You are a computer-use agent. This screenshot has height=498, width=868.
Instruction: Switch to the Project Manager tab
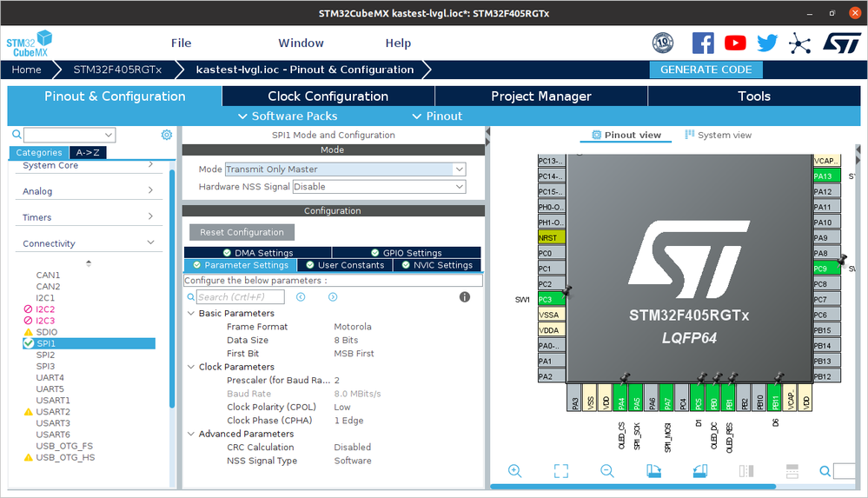tap(541, 96)
